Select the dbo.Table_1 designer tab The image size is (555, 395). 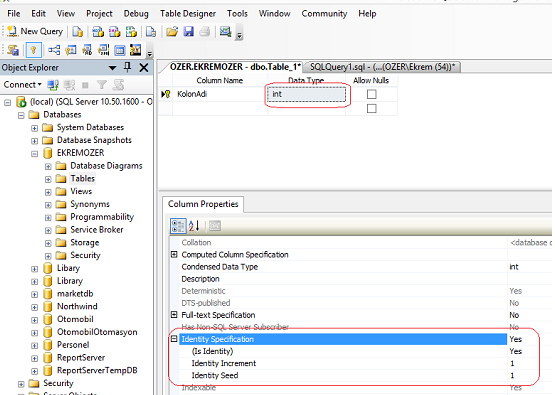(235, 67)
